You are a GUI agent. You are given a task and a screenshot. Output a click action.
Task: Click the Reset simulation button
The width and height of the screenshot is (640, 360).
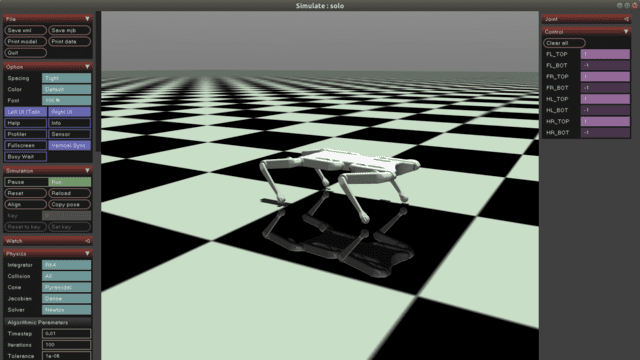pos(25,193)
